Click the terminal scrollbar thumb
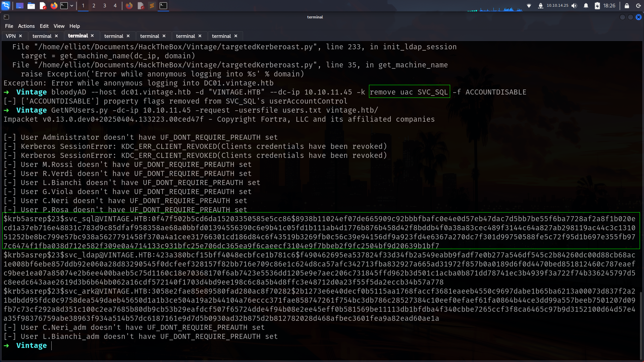644x362 pixels. point(642,325)
